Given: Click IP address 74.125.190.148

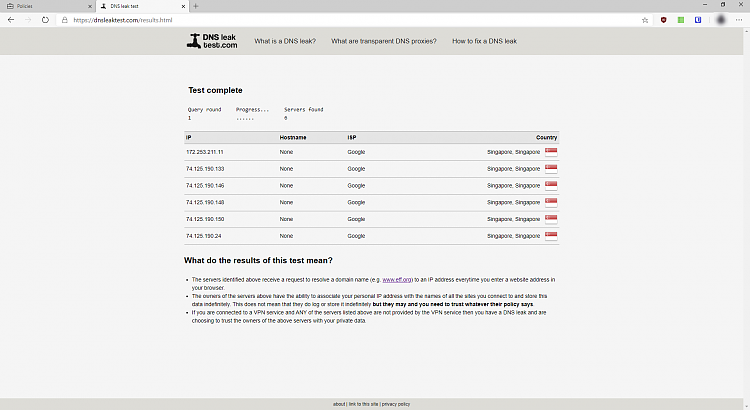Looking at the screenshot, I should (x=205, y=202).
